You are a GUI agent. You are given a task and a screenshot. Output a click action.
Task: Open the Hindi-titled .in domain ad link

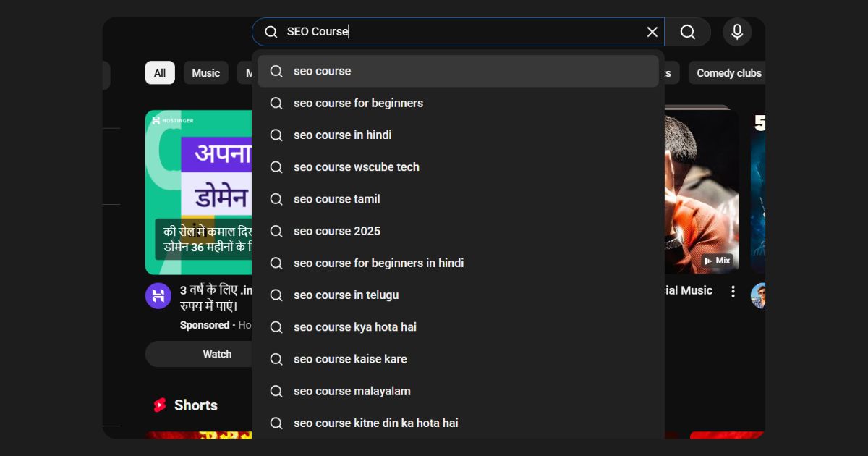(x=216, y=297)
